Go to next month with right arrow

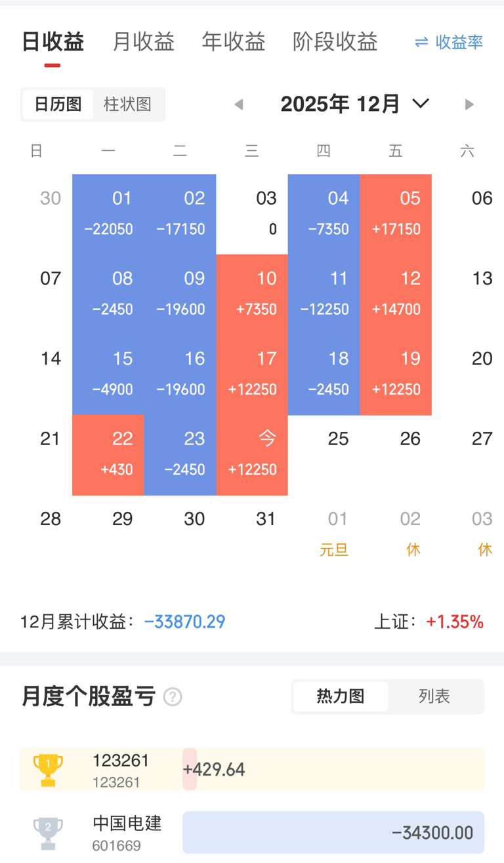[x=469, y=104]
